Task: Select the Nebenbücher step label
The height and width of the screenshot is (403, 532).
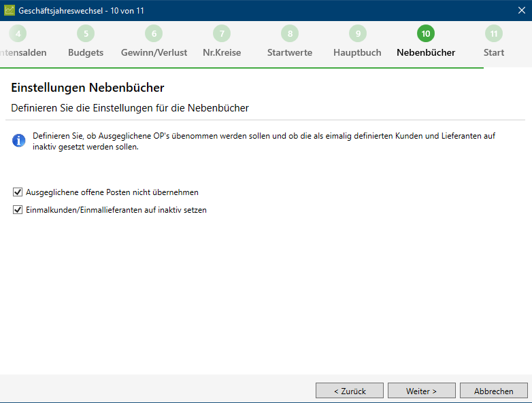Action: coord(426,52)
